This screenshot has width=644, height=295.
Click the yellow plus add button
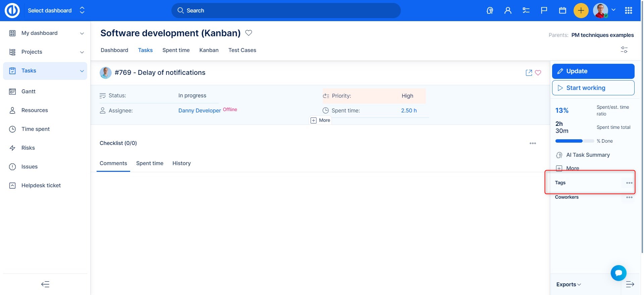pyautogui.click(x=581, y=10)
